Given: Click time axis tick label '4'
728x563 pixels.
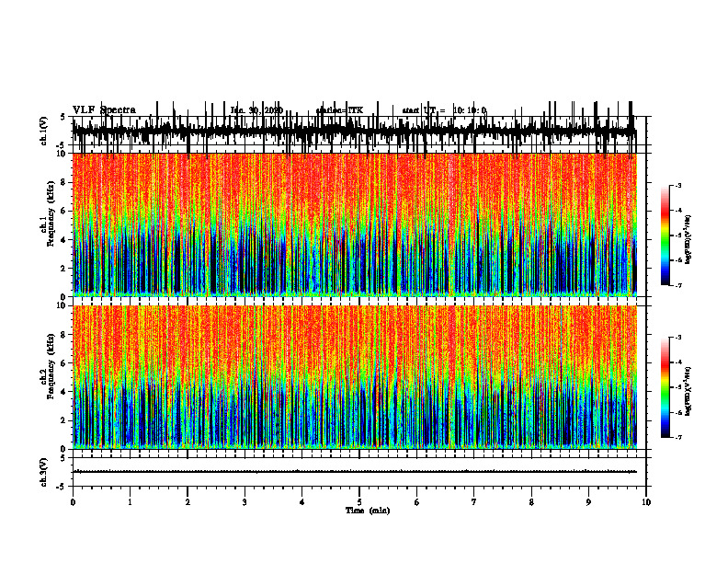Looking at the screenshot, I should coord(302,502).
